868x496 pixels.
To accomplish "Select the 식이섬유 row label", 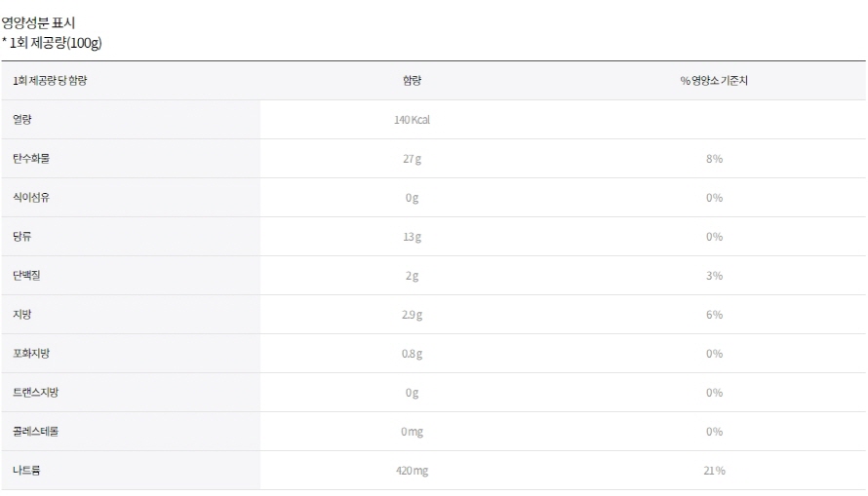I will [x=31, y=198].
